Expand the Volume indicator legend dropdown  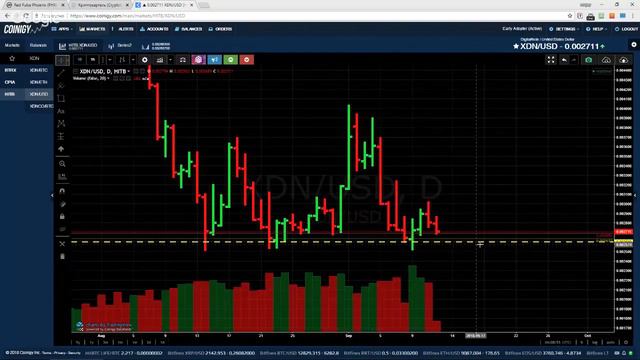[x=108, y=78]
